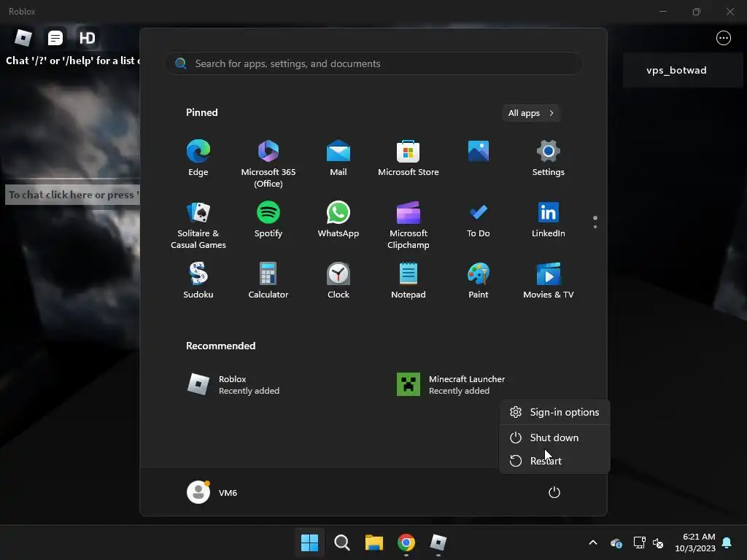The width and height of the screenshot is (747, 560).
Task: Open taskbar Search icon
Action: pos(341,542)
